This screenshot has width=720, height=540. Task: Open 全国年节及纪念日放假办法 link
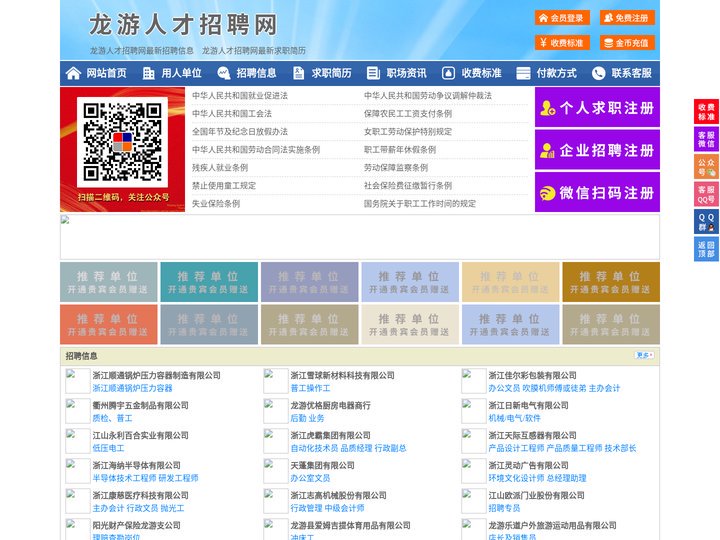[240, 131]
